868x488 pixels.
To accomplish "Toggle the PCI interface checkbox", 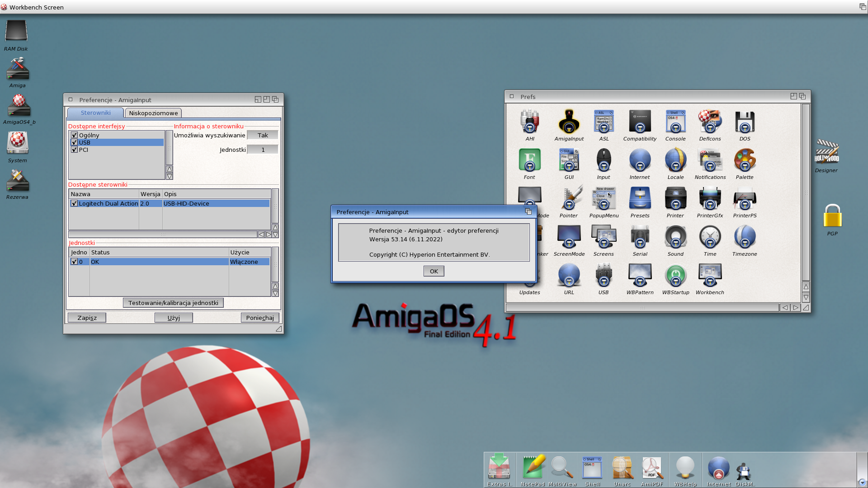I will click(75, 150).
